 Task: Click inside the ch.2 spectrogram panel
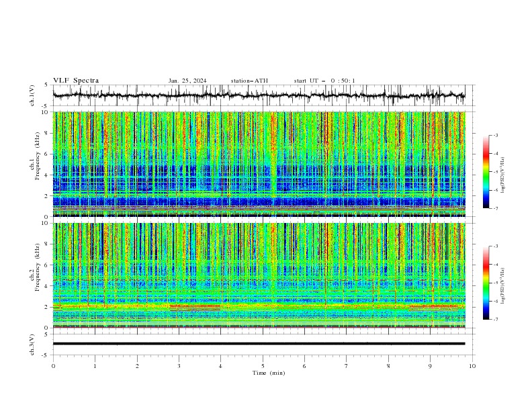pyautogui.click(x=259, y=275)
